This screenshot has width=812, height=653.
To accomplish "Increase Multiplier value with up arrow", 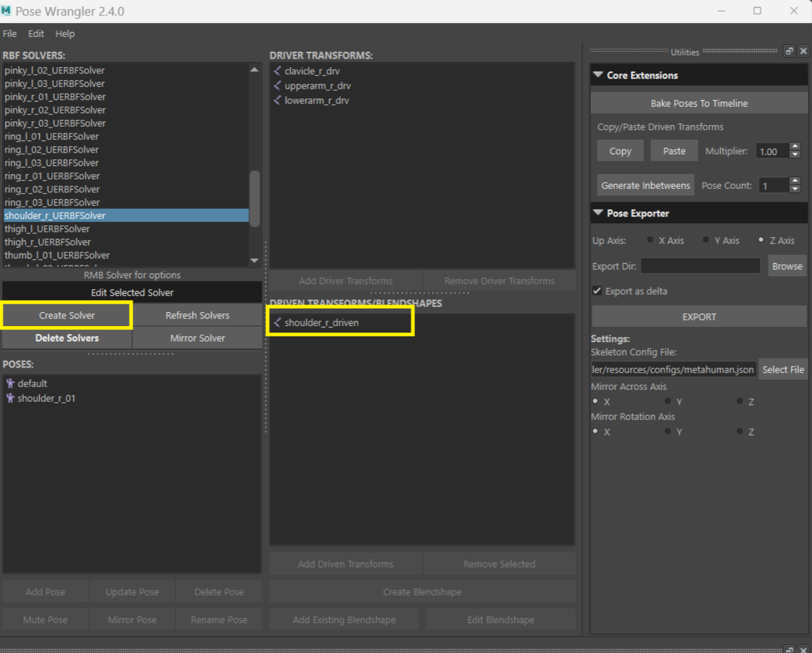I will click(795, 146).
